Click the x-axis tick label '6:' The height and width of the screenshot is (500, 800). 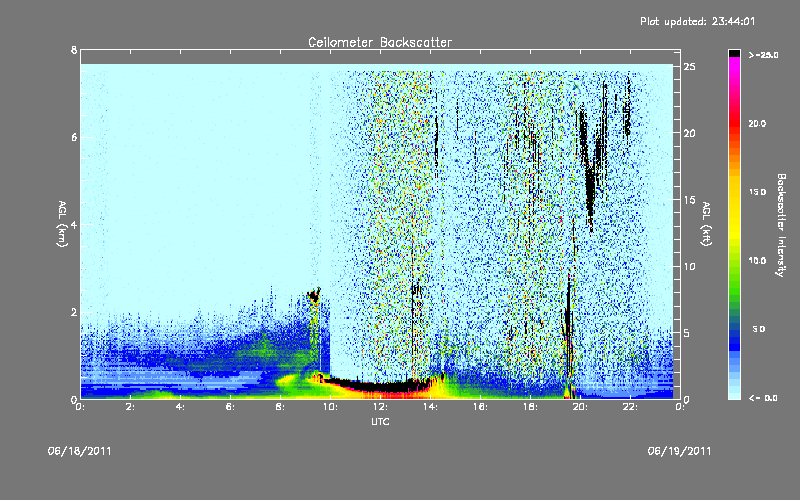pyautogui.click(x=232, y=407)
